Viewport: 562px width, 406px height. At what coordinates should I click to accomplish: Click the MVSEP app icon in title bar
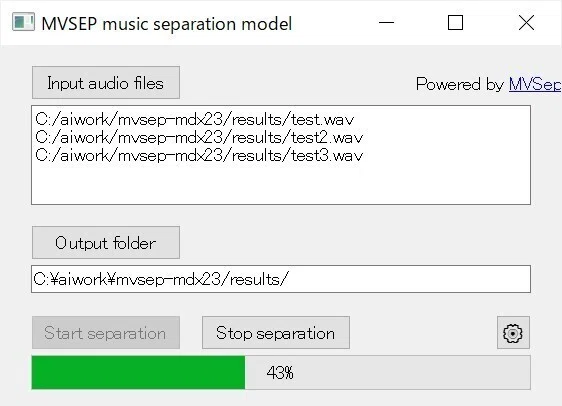(23, 22)
